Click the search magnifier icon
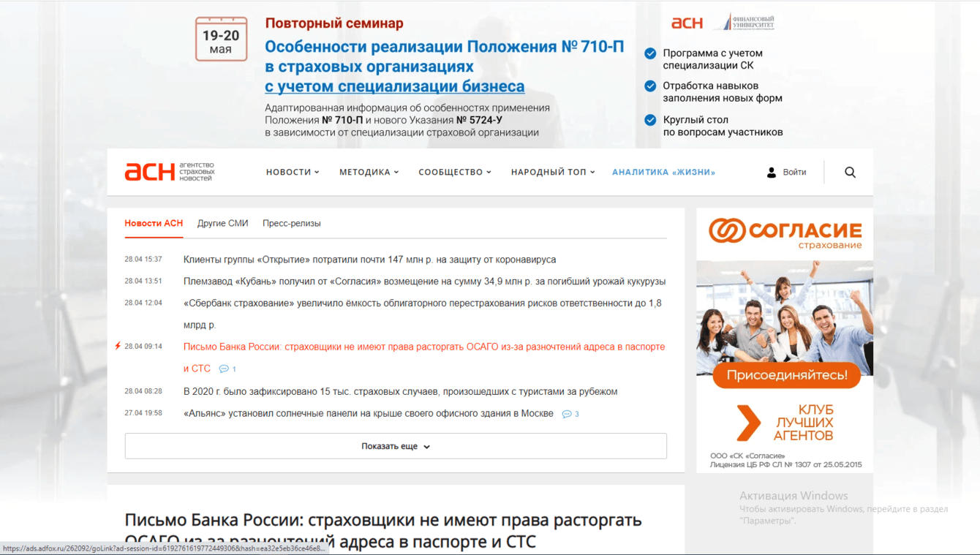 (x=850, y=172)
